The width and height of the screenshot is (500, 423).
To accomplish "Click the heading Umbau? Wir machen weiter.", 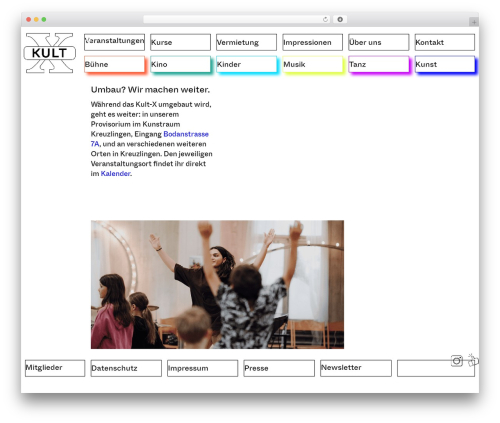I will pyautogui.click(x=150, y=90).
